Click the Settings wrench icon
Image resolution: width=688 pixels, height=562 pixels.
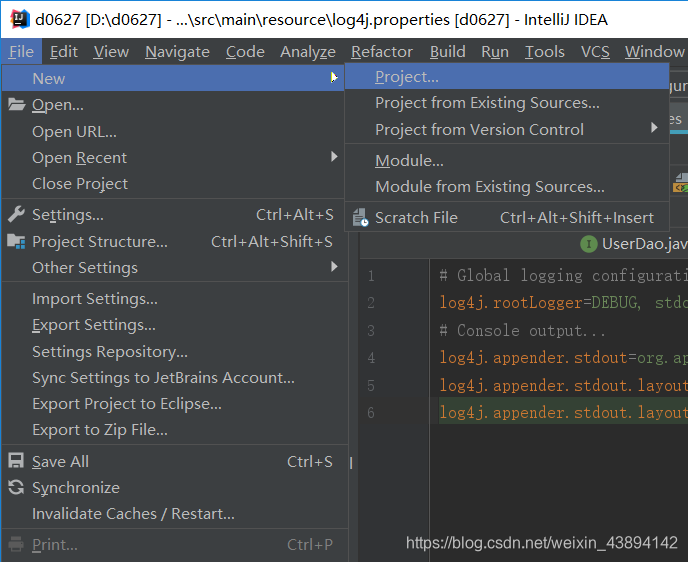click(16, 215)
